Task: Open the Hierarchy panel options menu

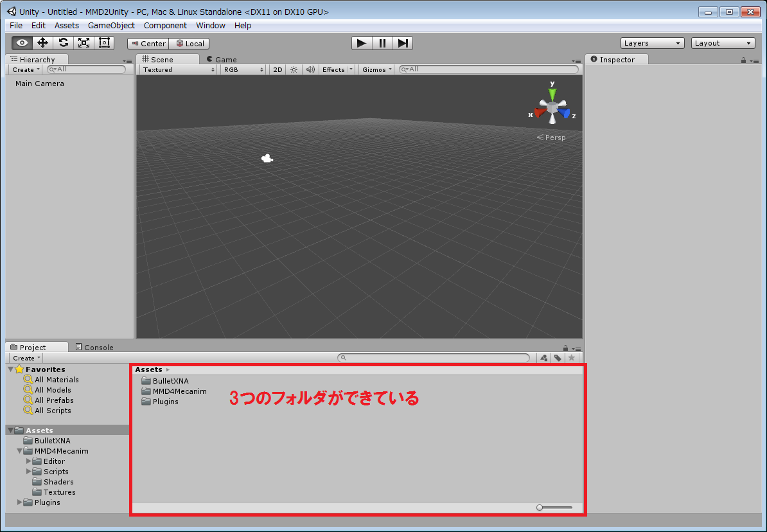Action: 128,61
